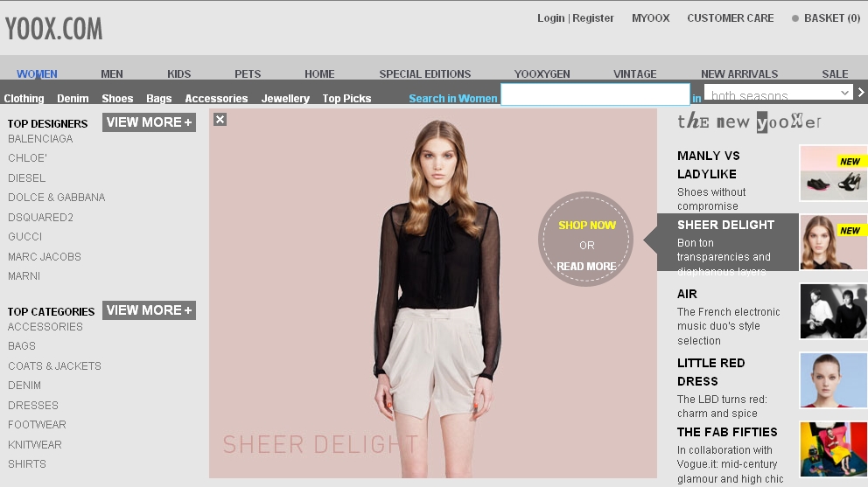The width and height of the screenshot is (868, 487).
Task: Click SHOP NOW in the circle
Action: coord(587,226)
